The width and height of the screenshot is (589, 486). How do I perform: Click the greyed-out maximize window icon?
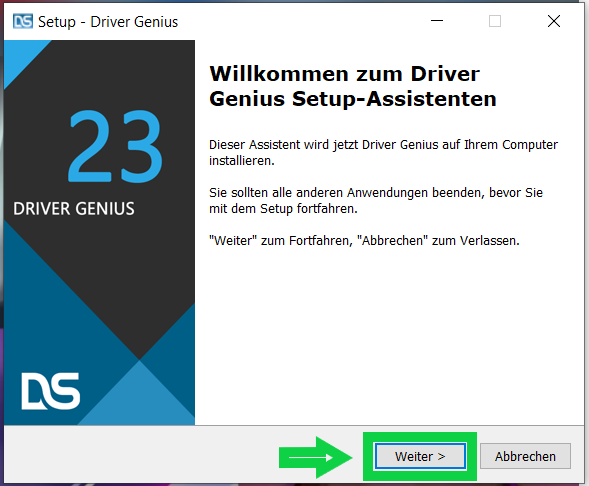[495, 21]
